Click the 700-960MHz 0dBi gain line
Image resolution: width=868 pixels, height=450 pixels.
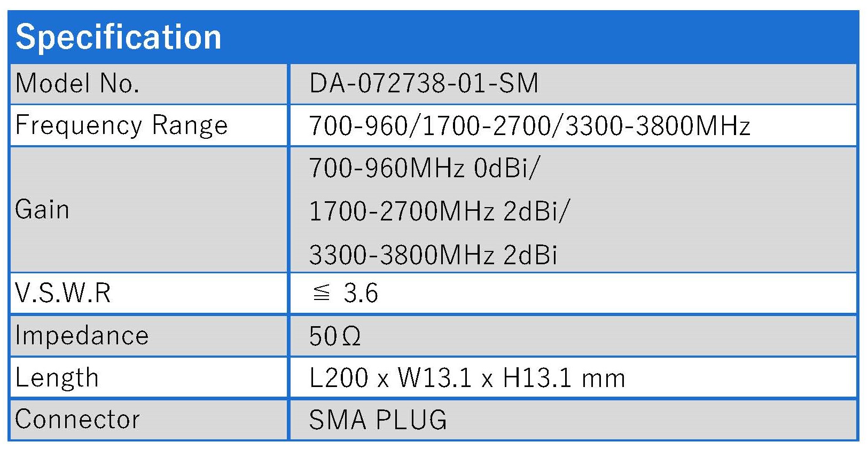pyautogui.click(x=424, y=168)
